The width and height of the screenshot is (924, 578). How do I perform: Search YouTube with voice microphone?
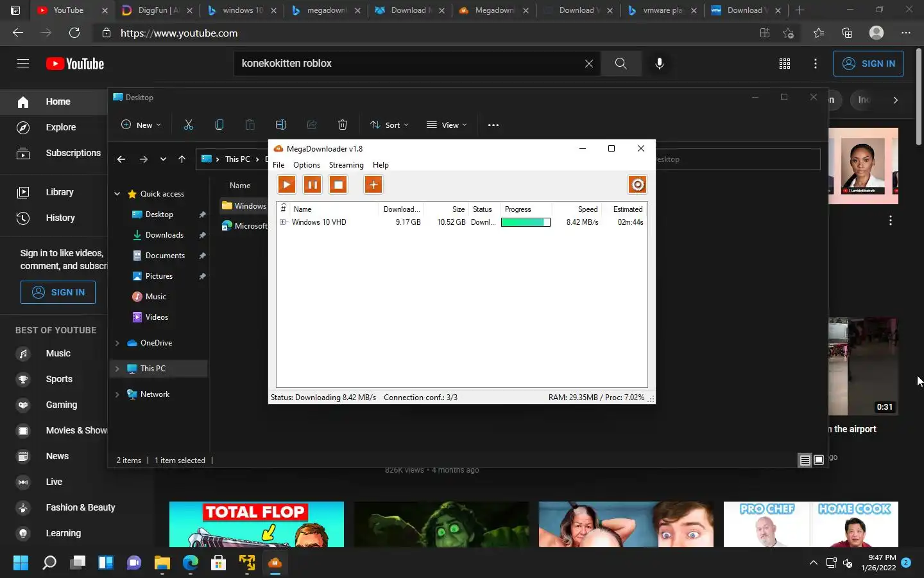659,64
